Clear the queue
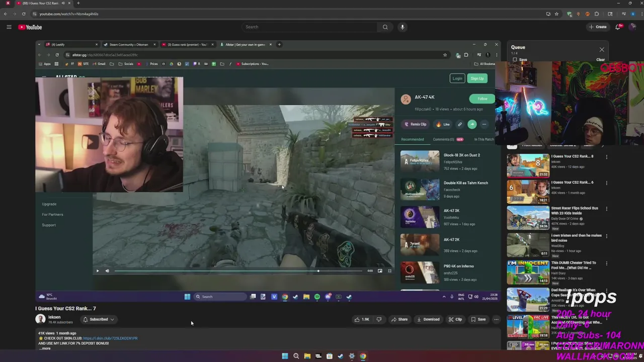Screen dimensions: 644x362 [601, 60]
